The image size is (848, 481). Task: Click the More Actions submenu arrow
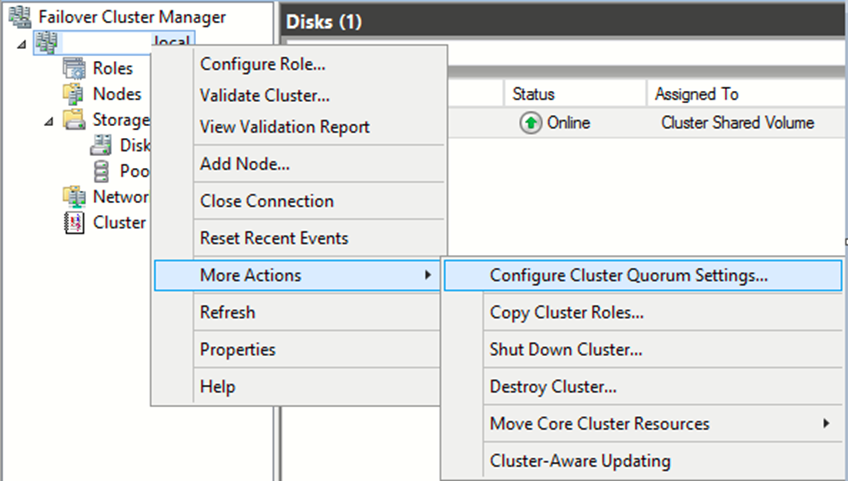[428, 275]
